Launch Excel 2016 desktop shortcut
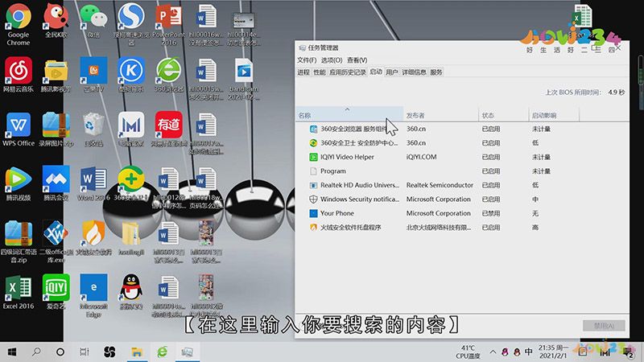This screenshot has width=644, height=362. [x=18, y=292]
